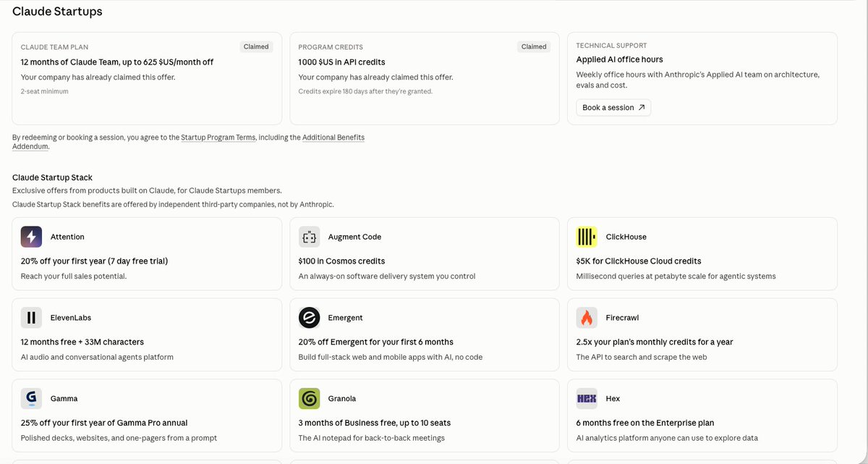Click the 'CLAUDE TEAM PLAN' label

[54, 47]
